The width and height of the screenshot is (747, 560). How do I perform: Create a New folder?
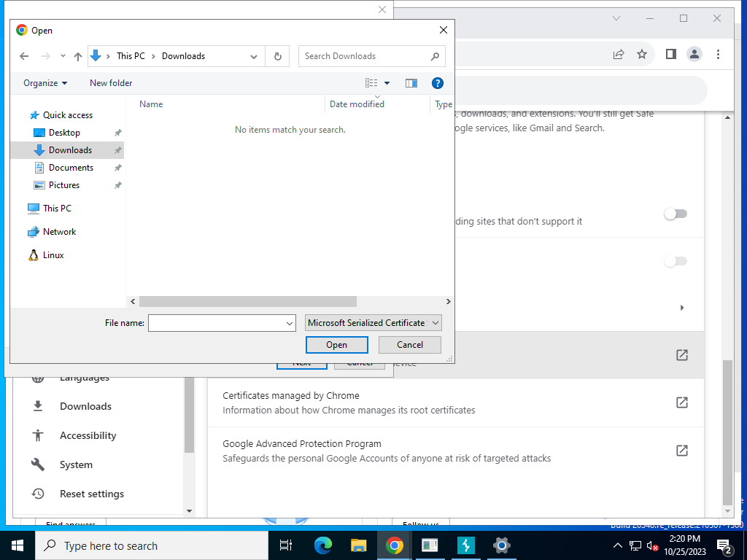(111, 83)
